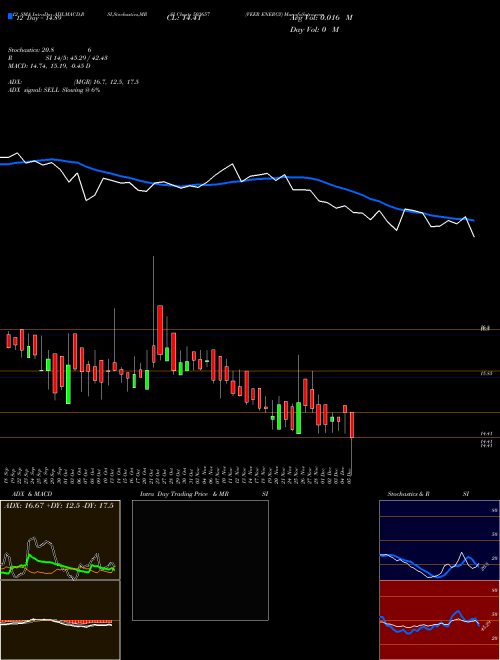
Task: Click the "15.33" price axis label
Action: pos(486,373)
